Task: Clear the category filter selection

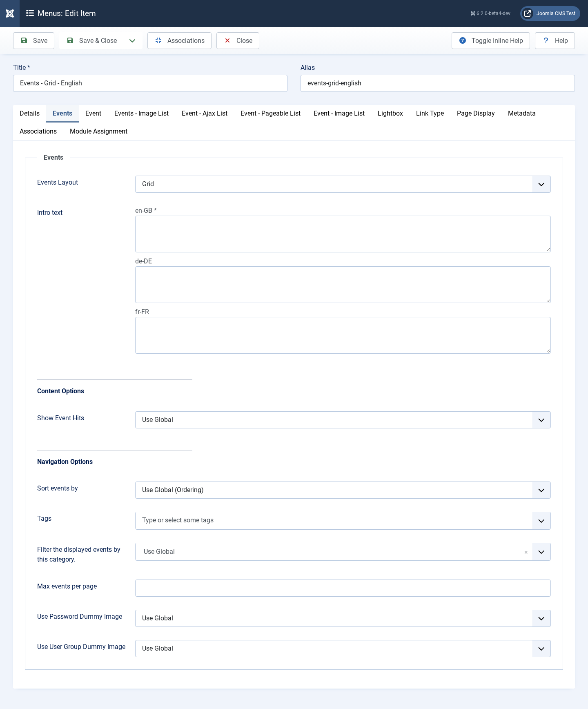Action: pyautogui.click(x=526, y=552)
